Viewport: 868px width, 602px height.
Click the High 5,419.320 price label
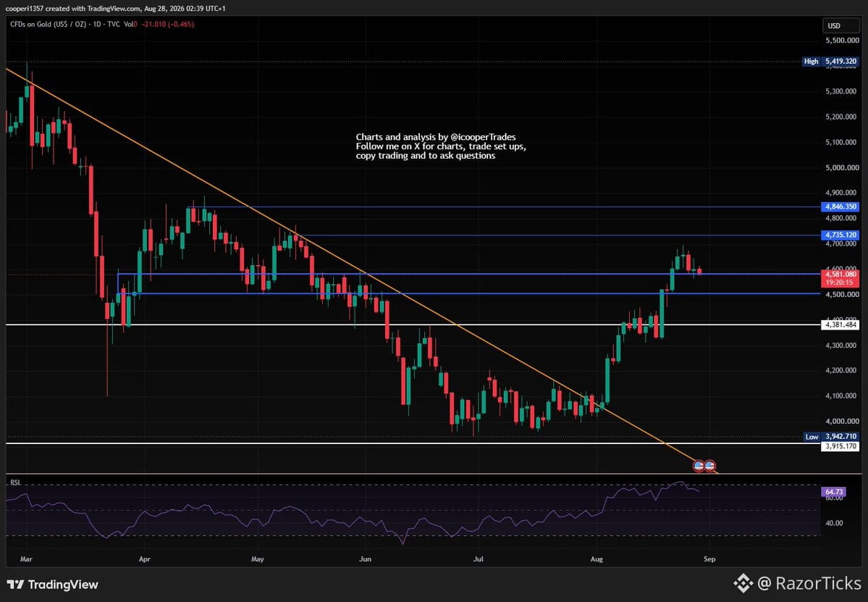tap(830, 62)
